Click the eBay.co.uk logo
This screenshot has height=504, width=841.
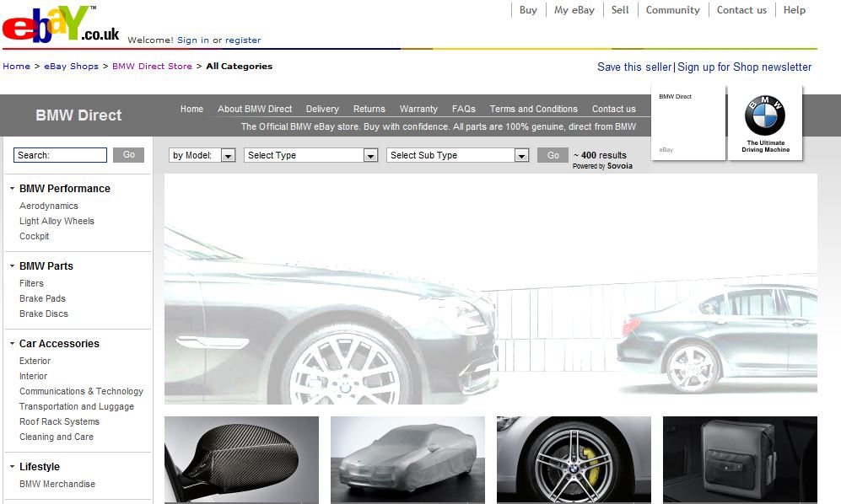pyautogui.click(x=61, y=24)
